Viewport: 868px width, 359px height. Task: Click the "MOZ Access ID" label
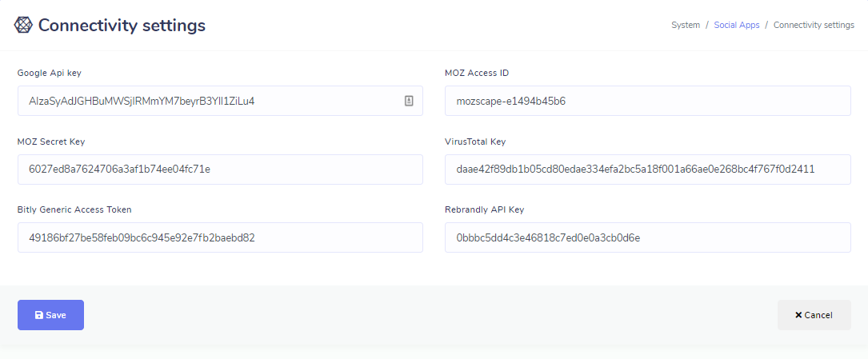477,74
